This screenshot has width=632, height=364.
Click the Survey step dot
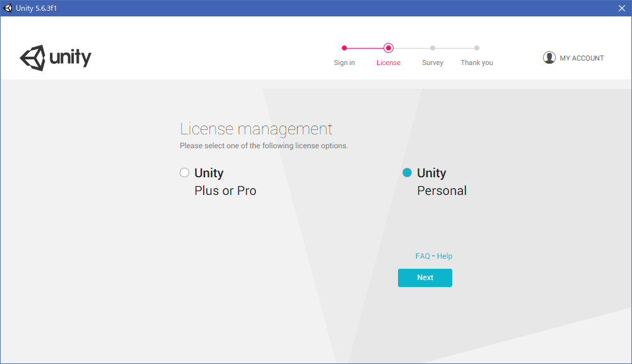(x=433, y=48)
